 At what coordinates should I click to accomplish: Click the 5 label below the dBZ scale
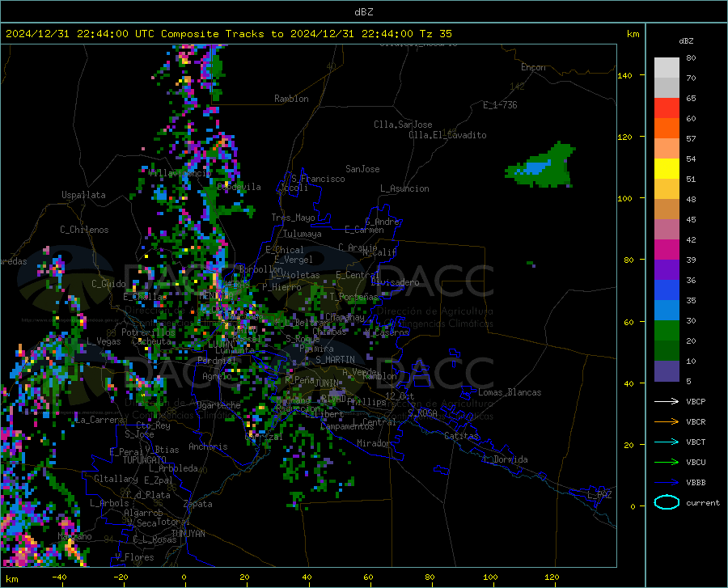coord(688,381)
